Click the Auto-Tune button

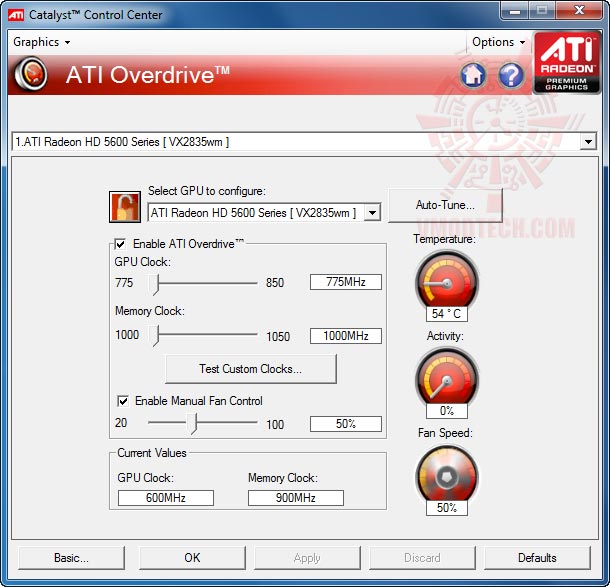445,205
